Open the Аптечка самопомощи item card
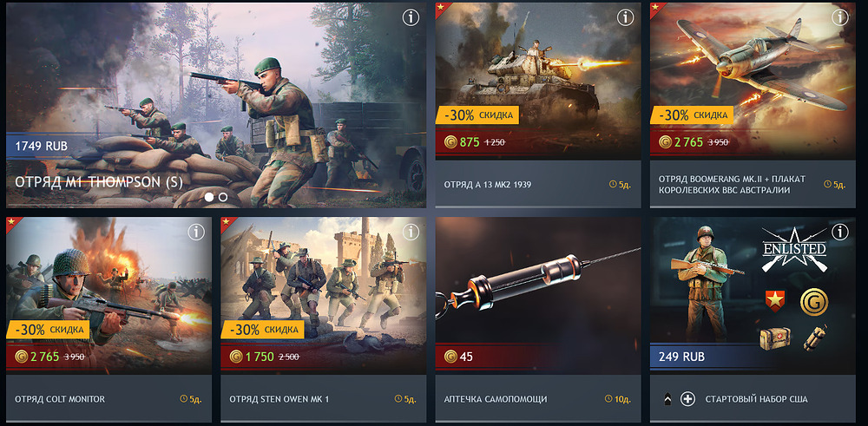 click(538, 320)
